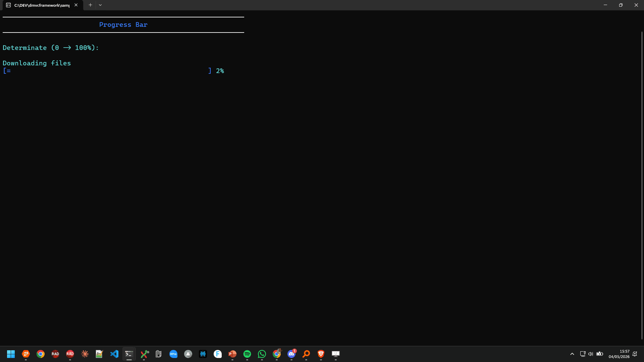Open the orange magnifier taskbar app
This screenshot has height=362, width=644.
(306, 354)
